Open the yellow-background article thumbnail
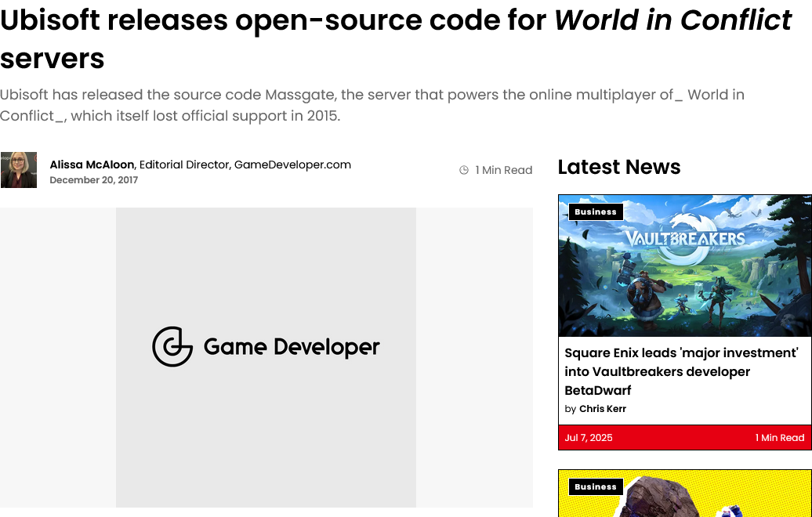The image size is (812, 517). [685, 493]
